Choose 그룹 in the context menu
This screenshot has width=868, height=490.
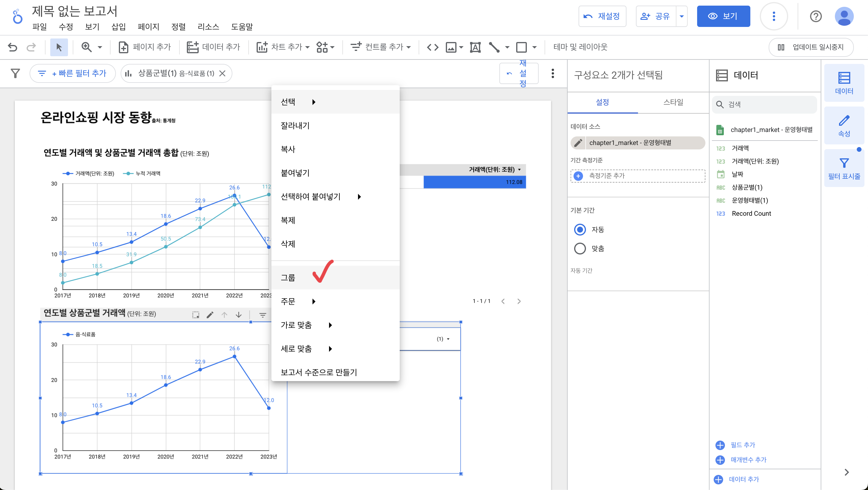(x=288, y=278)
